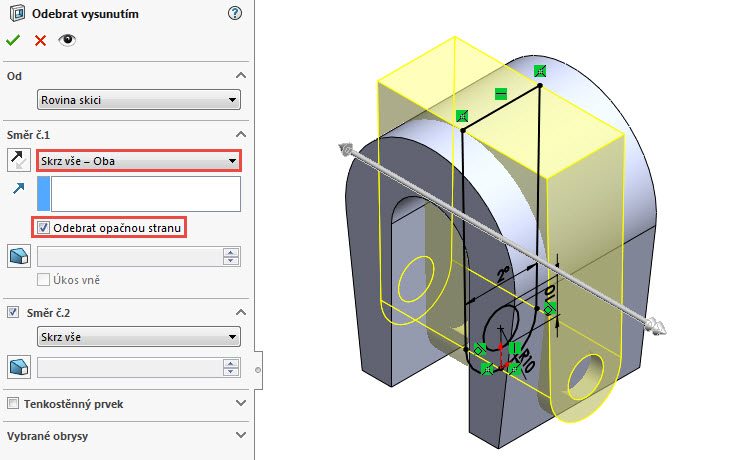
Task: Click the panel splitter handle
Action: click(258, 370)
